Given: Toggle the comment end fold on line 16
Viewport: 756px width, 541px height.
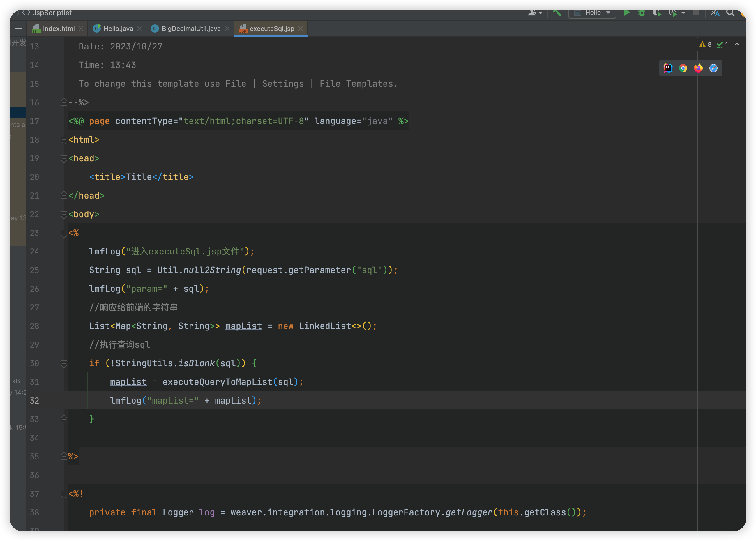Looking at the screenshot, I should pos(64,102).
